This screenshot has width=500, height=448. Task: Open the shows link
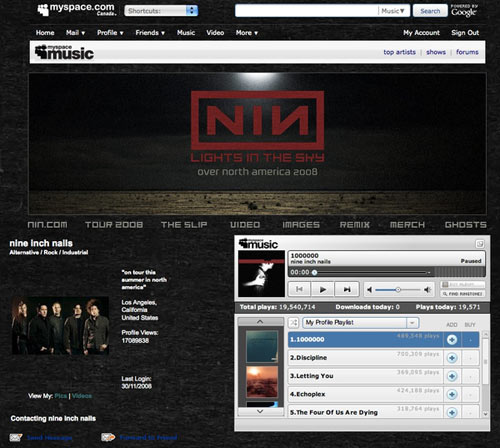click(x=436, y=52)
